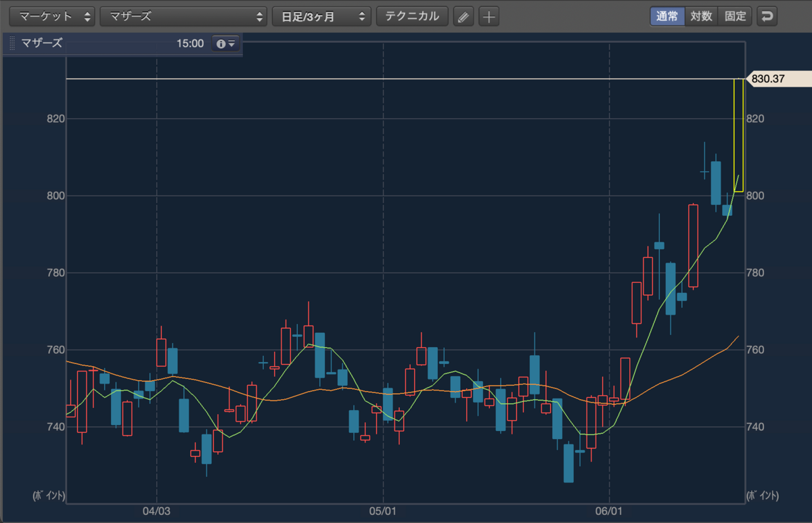Open the 日足/3ヶ月 period dropdown

(321, 16)
